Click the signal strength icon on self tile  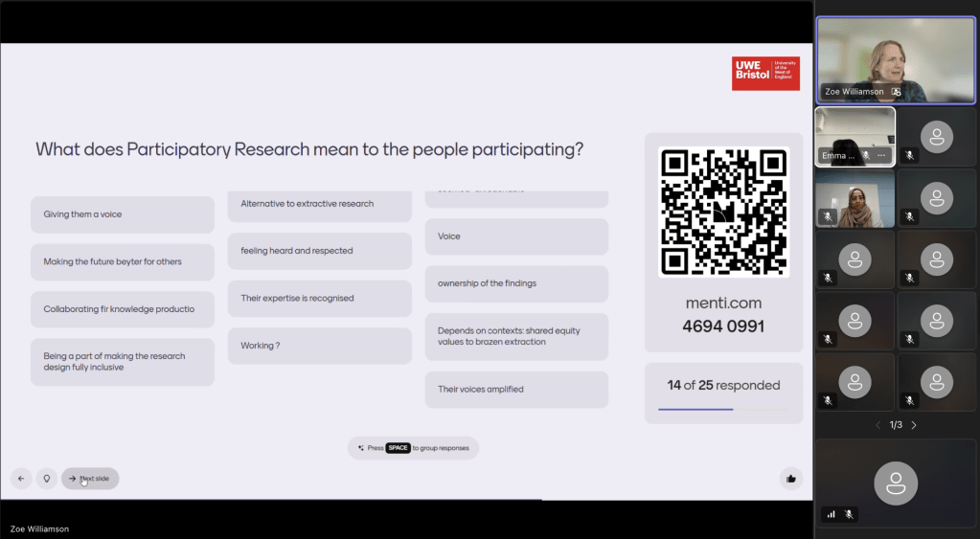pyautogui.click(x=831, y=514)
